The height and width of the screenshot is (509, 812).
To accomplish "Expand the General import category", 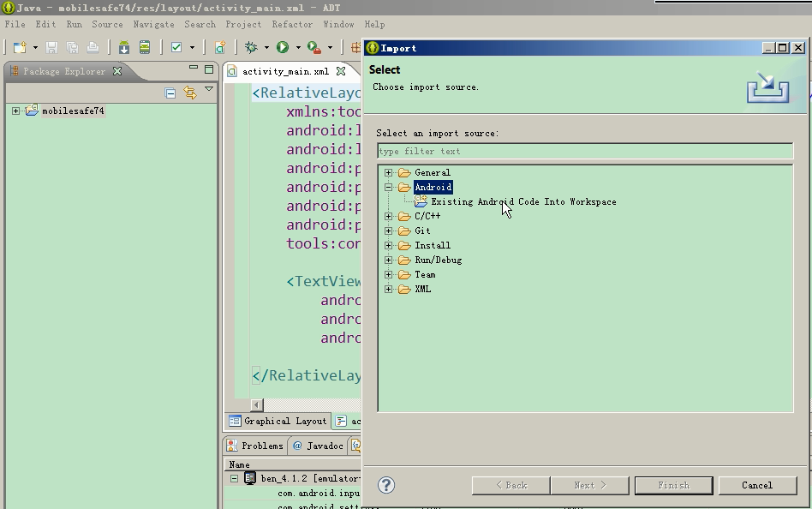I will tap(389, 173).
